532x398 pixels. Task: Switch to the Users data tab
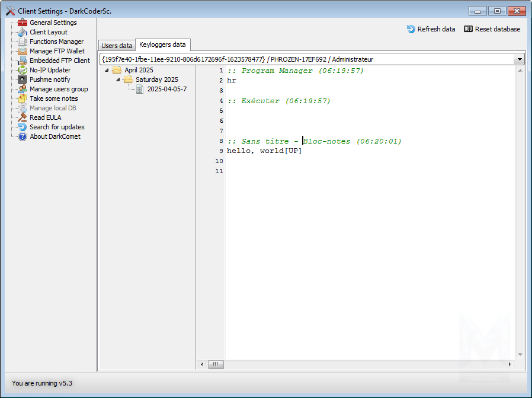coord(117,46)
